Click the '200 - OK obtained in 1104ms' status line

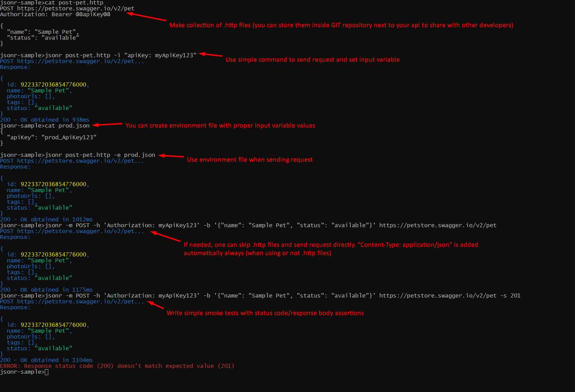pos(46,360)
